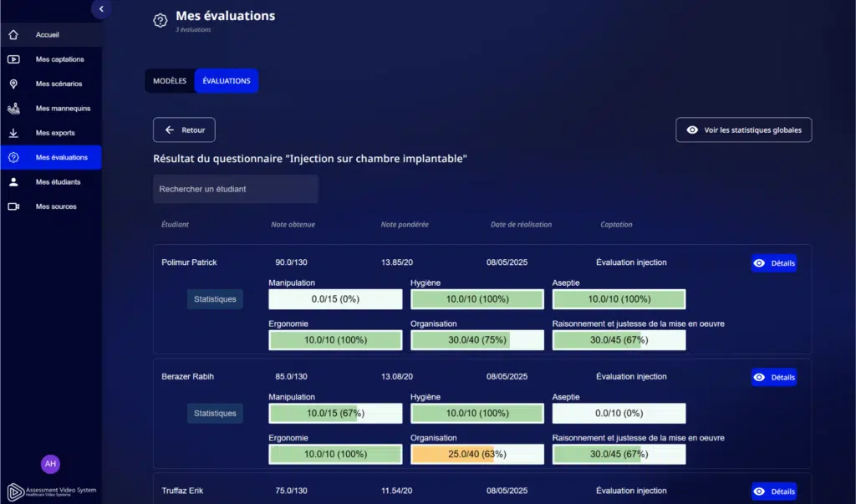Click the Mes sources camera icon
Viewport: 856px width, 504px height.
pyautogui.click(x=13, y=206)
